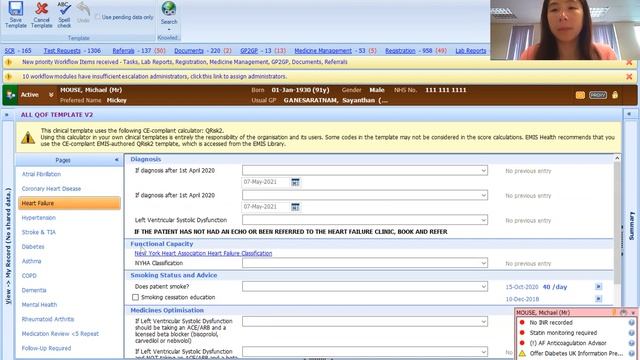Click Statin monitoring required alert text
Image resolution: width=640 pixels, height=360 pixels.
click(x=563, y=333)
